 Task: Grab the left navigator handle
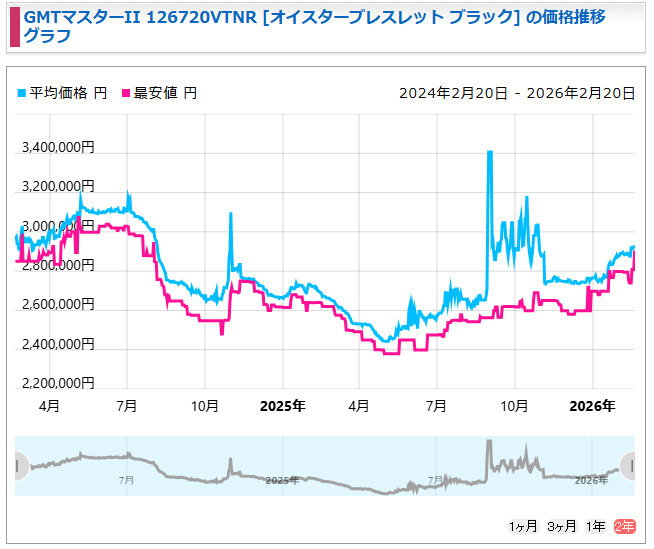[x=20, y=465]
